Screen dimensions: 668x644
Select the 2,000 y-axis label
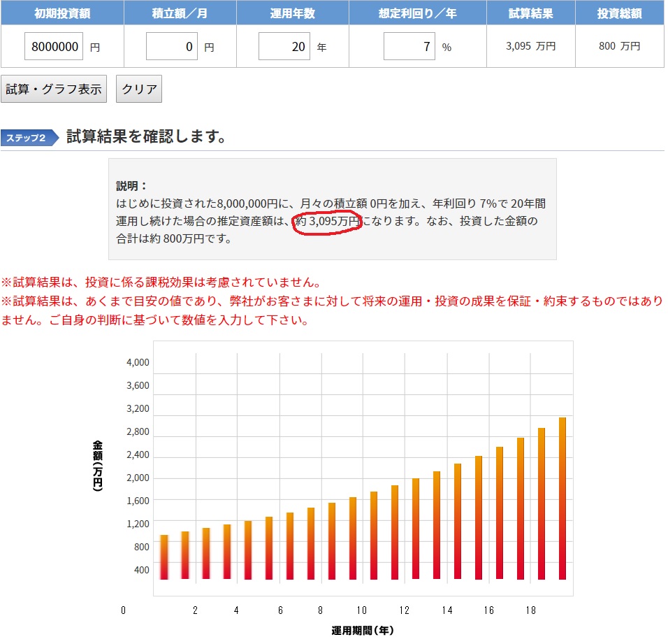click(x=138, y=478)
